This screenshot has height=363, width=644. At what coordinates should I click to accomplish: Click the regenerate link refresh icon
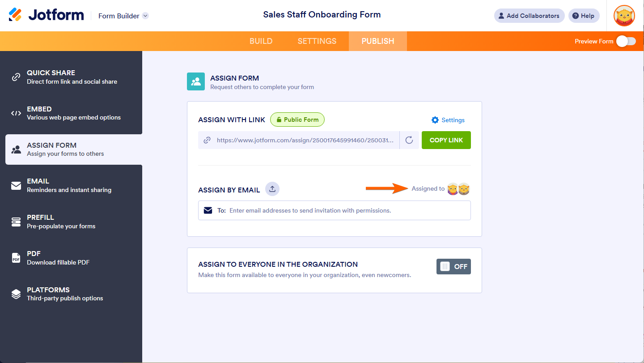(409, 140)
